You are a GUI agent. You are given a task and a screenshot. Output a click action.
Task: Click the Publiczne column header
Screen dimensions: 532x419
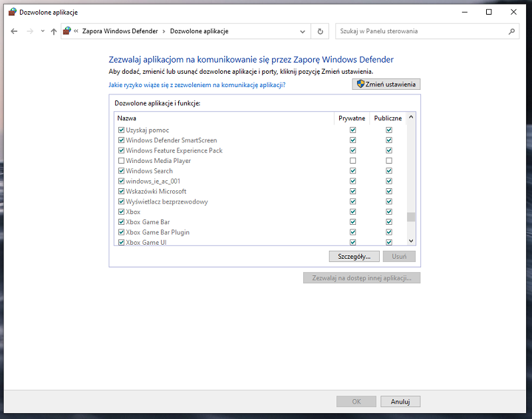(388, 118)
